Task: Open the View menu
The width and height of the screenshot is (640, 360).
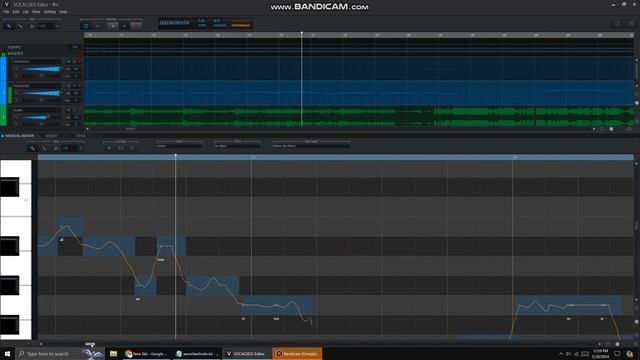Action: pyautogui.click(x=36, y=12)
